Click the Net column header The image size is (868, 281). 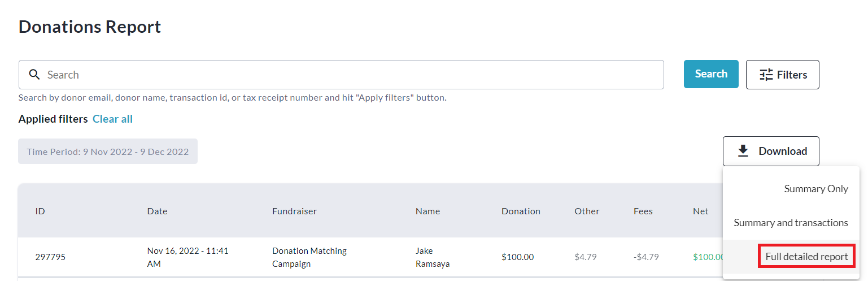[x=700, y=211]
